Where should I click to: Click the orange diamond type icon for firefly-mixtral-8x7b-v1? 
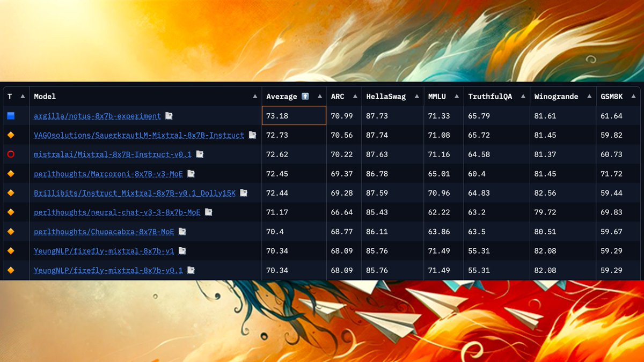pyautogui.click(x=11, y=251)
